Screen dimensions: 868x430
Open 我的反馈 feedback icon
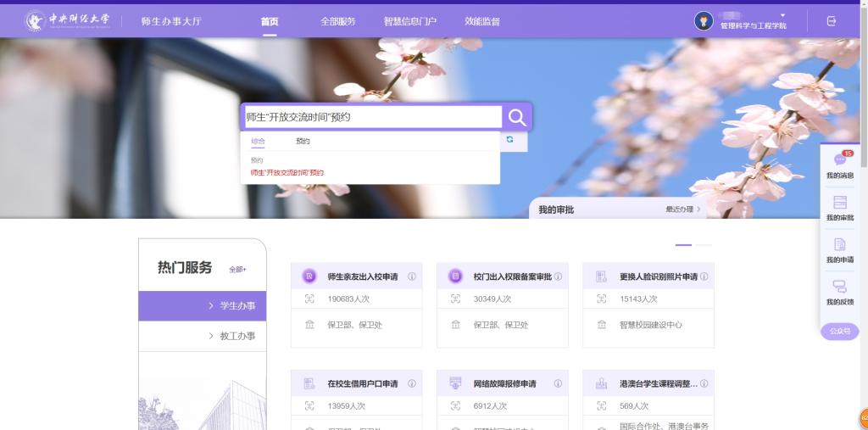(x=839, y=288)
